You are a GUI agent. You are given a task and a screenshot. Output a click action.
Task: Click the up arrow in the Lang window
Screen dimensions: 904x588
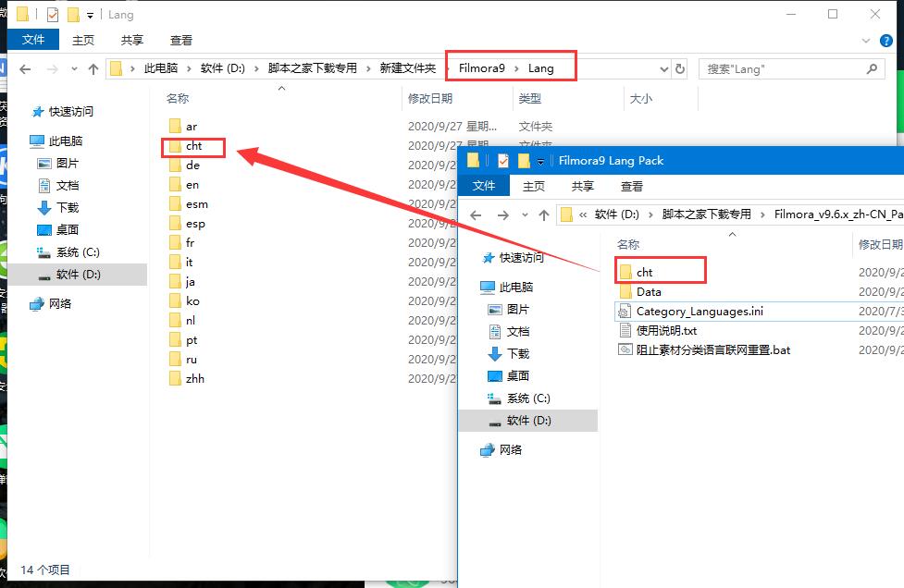(x=93, y=69)
